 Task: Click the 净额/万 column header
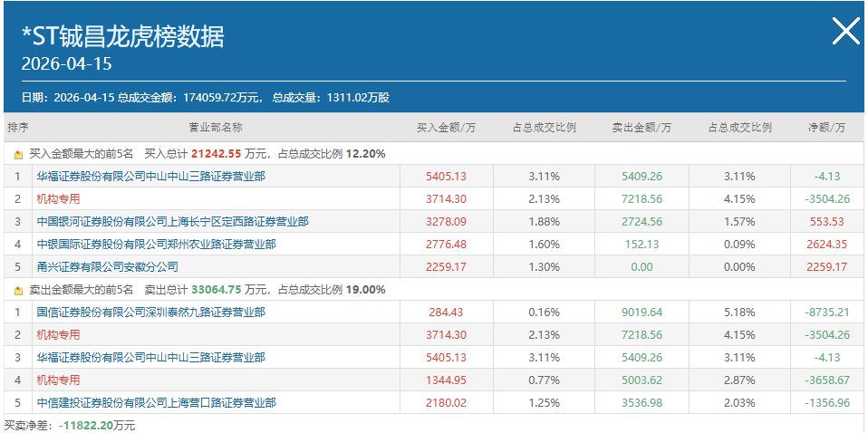tap(827, 128)
